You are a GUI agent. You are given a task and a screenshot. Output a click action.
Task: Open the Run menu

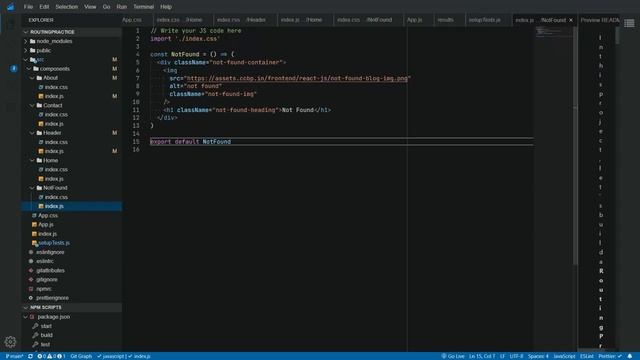pyautogui.click(x=122, y=7)
